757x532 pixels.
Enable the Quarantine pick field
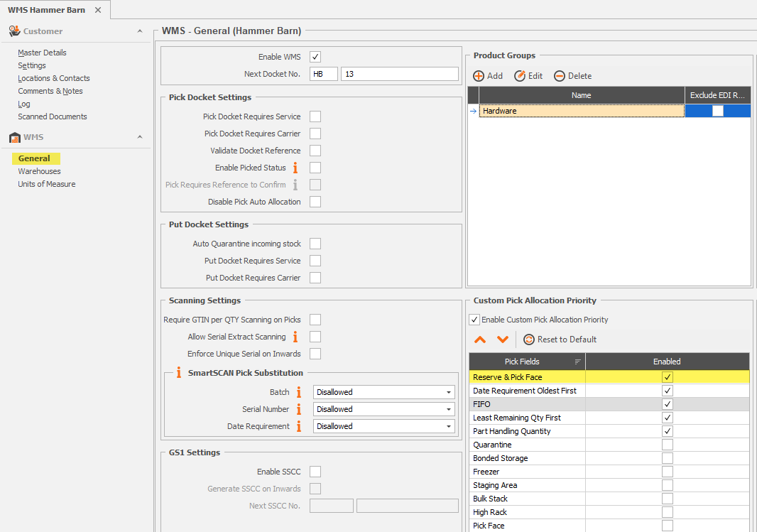click(668, 445)
